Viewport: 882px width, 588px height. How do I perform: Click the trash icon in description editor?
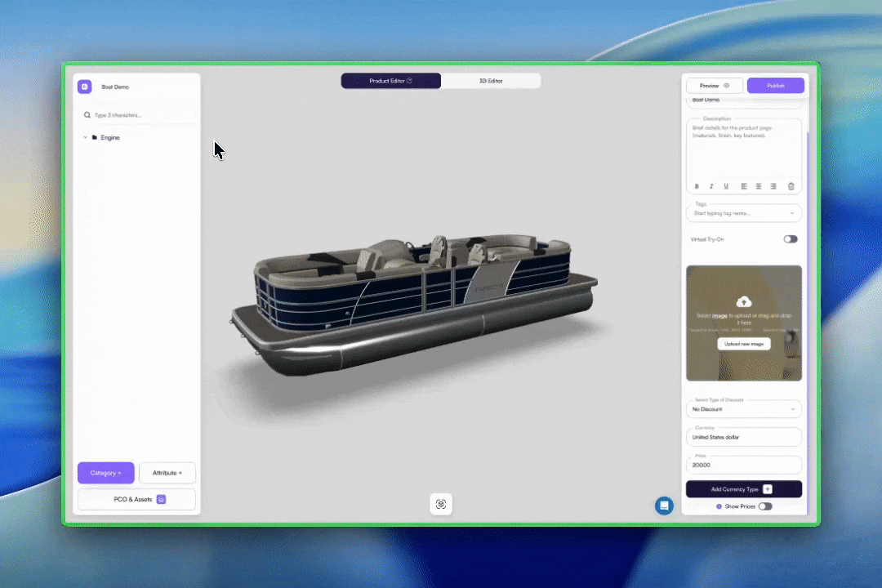point(791,186)
